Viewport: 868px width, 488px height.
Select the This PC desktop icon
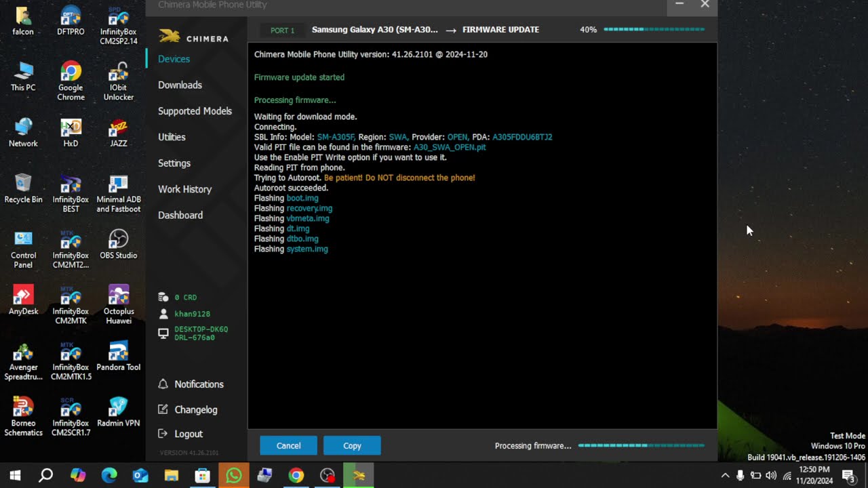(23, 77)
